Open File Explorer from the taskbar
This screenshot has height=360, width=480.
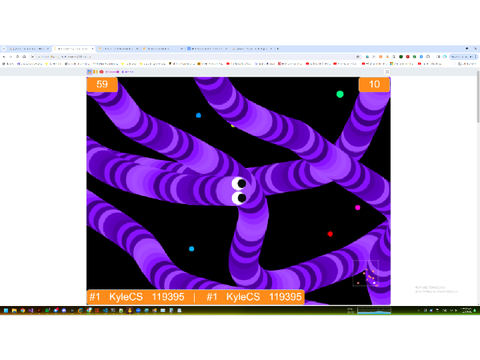pos(14,310)
